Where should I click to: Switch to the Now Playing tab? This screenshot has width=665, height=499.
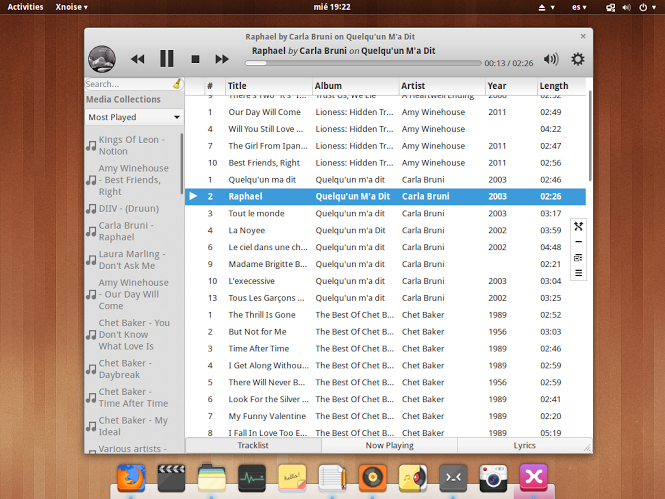coord(389,445)
